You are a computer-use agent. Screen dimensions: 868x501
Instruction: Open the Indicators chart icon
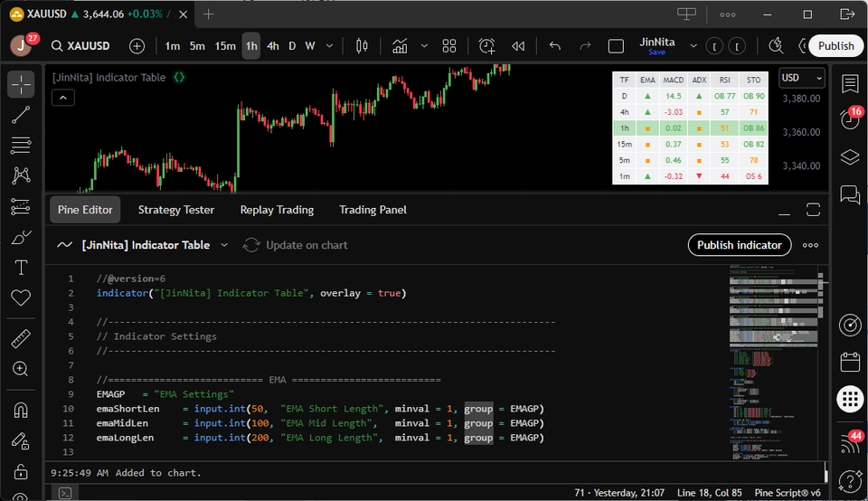[399, 46]
